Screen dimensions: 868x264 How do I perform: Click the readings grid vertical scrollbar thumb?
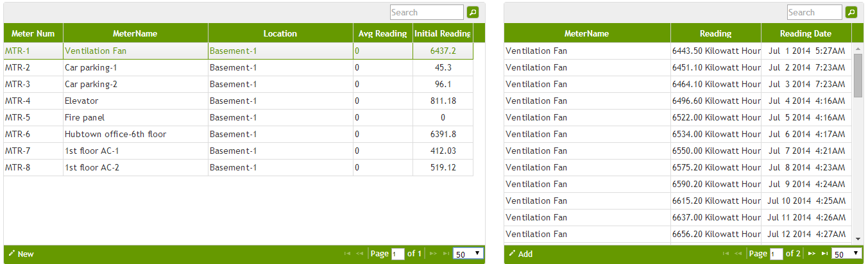(x=858, y=75)
